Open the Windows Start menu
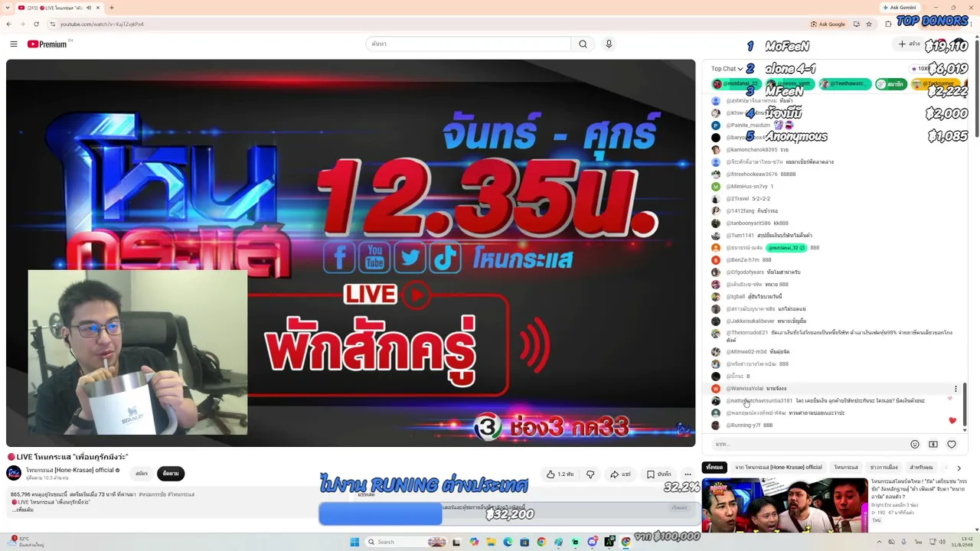980x551 pixels. [354, 542]
